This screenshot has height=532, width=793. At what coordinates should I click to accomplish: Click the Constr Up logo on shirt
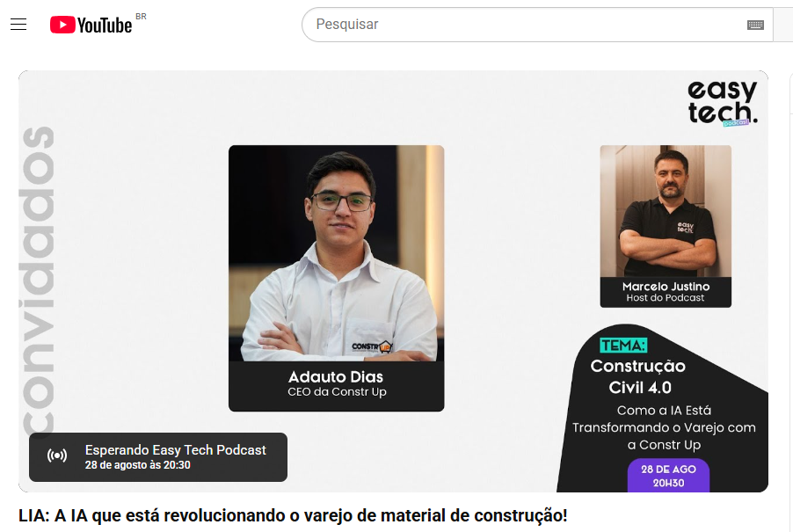coord(371,346)
